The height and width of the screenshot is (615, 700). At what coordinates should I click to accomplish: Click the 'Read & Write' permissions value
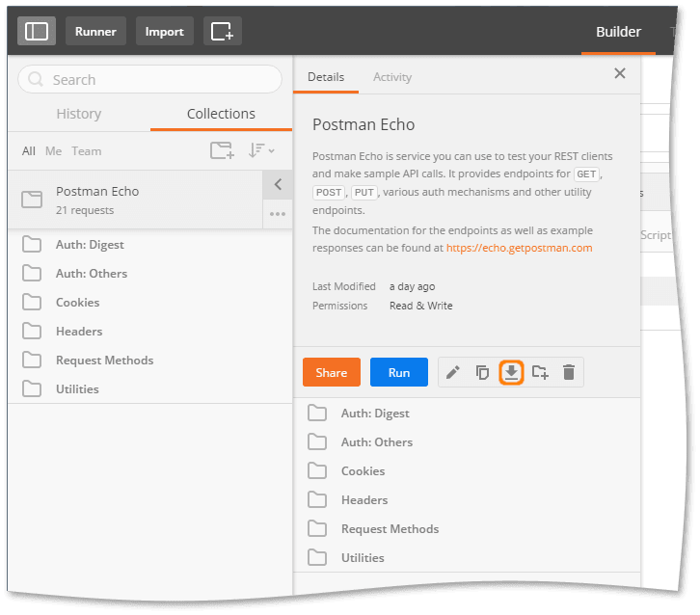coord(421,306)
